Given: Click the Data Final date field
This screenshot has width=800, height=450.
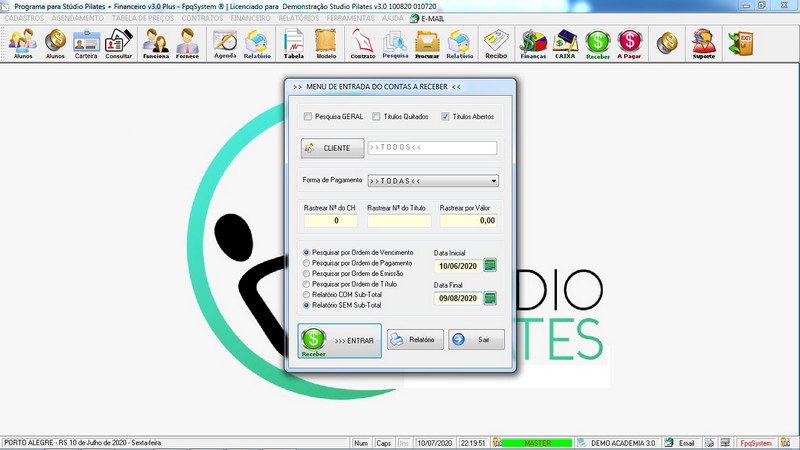Looking at the screenshot, I should click(x=458, y=298).
